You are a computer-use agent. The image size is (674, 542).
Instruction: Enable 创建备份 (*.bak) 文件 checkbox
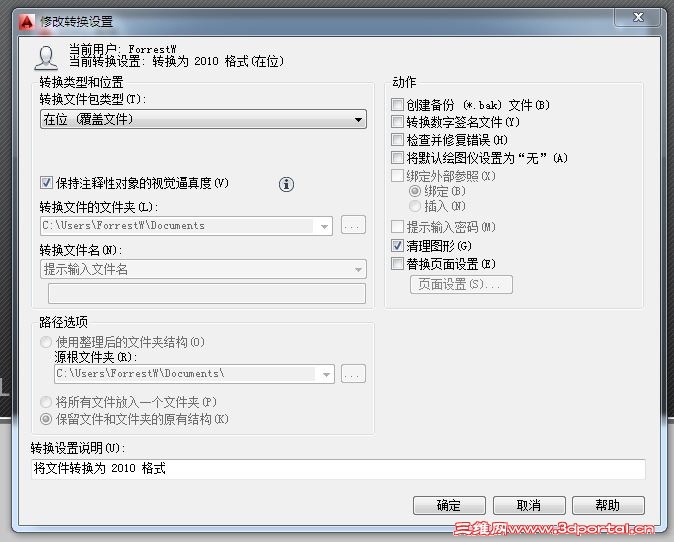(x=397, y=104)
